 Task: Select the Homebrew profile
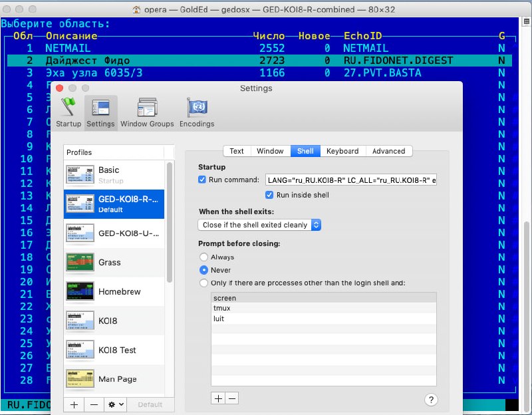coord(116,291)
